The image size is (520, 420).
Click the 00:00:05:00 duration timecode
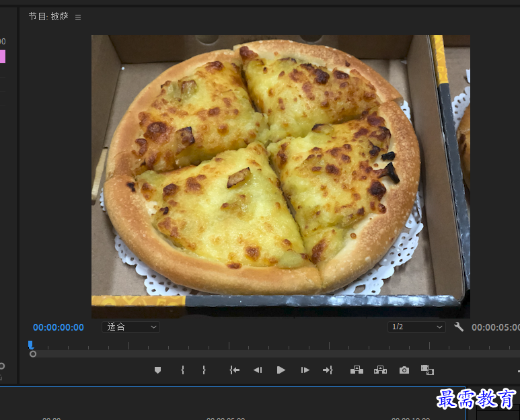coord(496,327)
